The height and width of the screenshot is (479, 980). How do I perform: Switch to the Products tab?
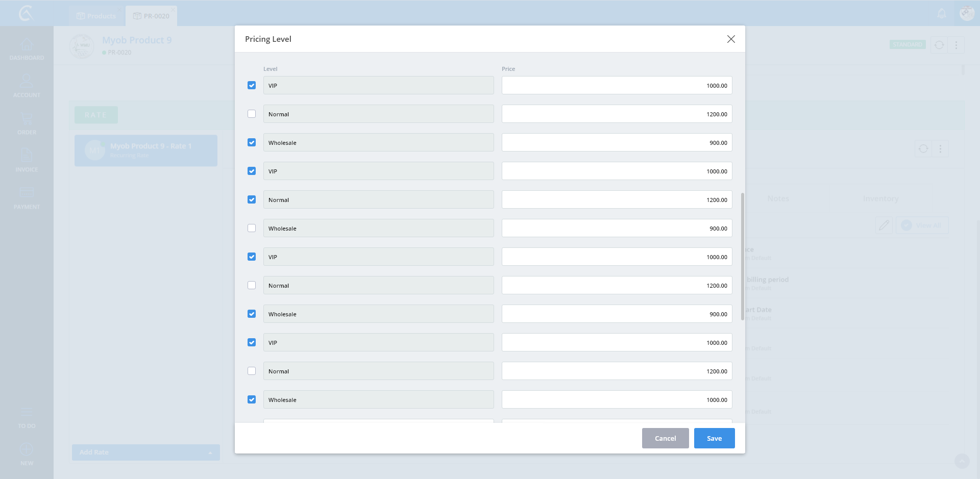[x=96, y=16]
